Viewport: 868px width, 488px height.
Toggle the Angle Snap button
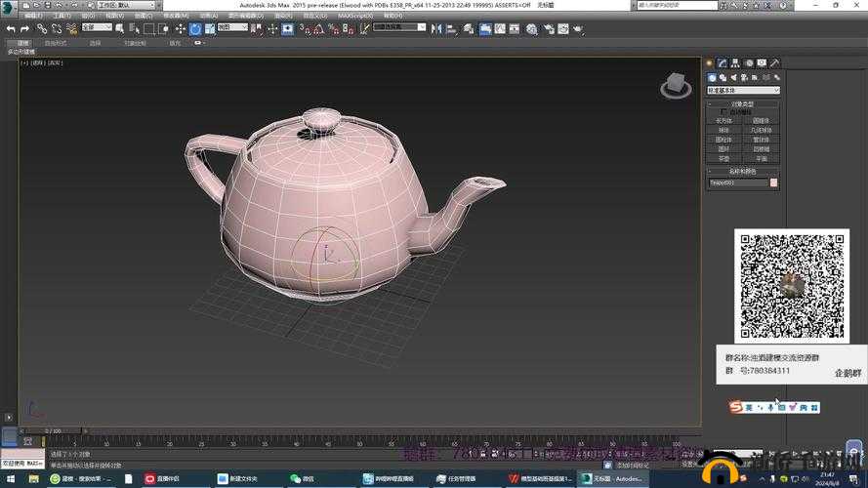click(319, 28)
